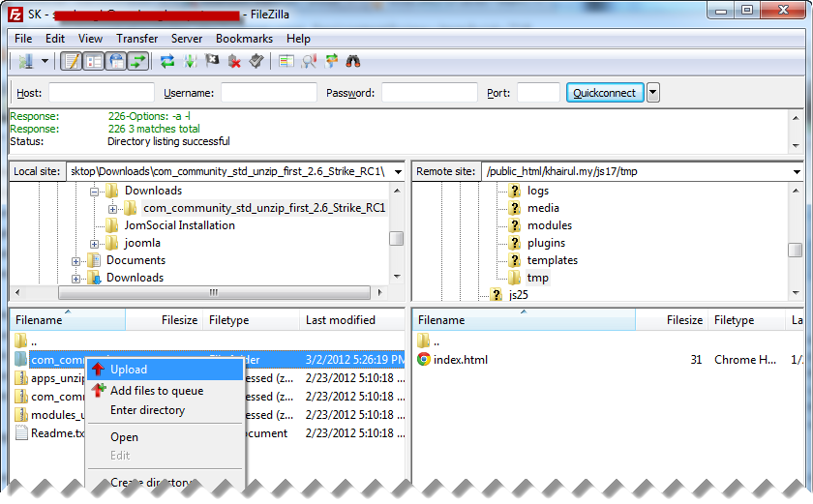The width and height of the screenshot is (813, 504).
Task: Open the Server menu
Action: [187, 39]
